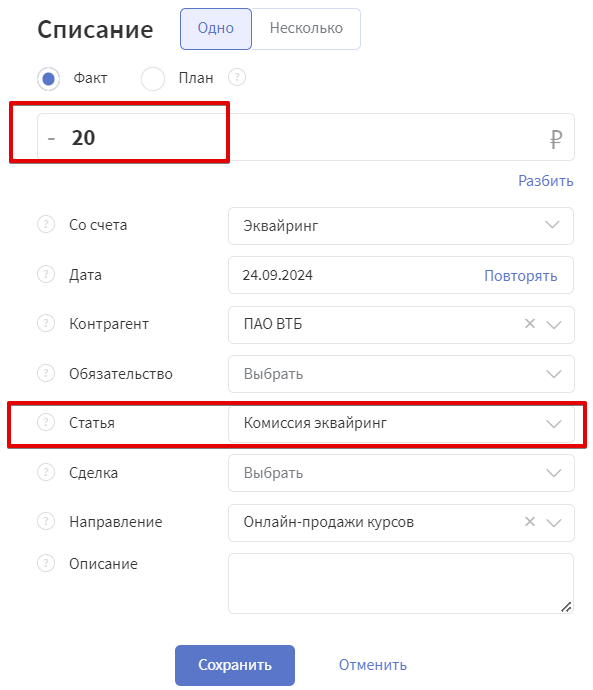Open the Со счета Эквайринг dropdown
Viewport: 593px width, 690px height.
[x=401, y=226]
